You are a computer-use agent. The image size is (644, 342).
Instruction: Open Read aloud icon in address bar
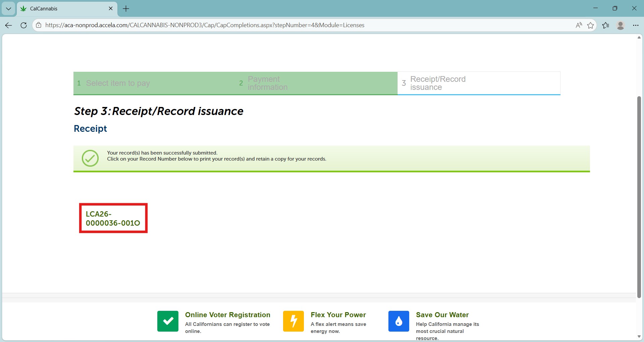[579, 25]
